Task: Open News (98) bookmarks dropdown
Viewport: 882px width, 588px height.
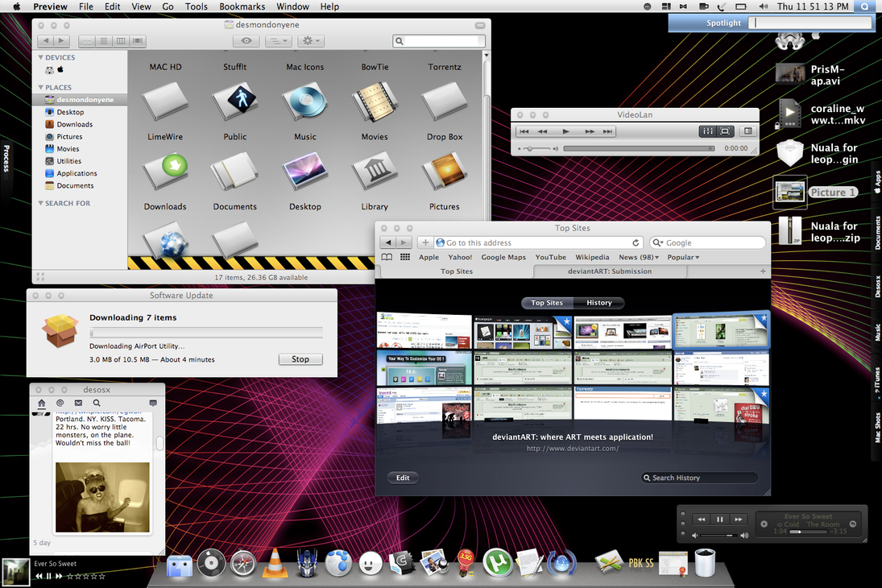Action: click(639, 257)
